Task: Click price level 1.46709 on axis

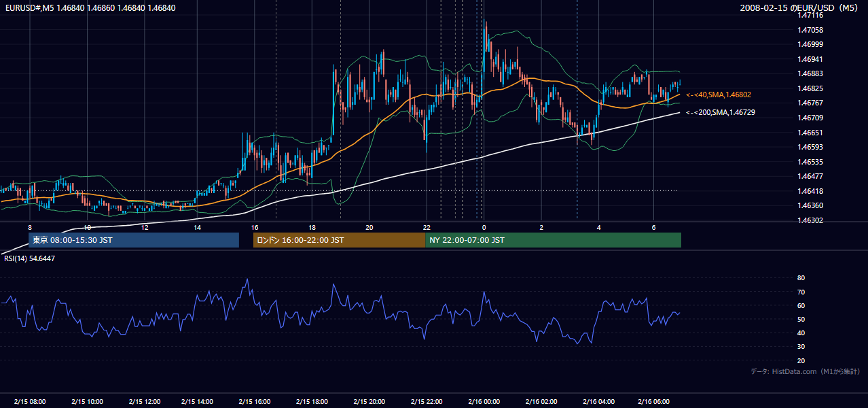Action: (x=810, y=118)
